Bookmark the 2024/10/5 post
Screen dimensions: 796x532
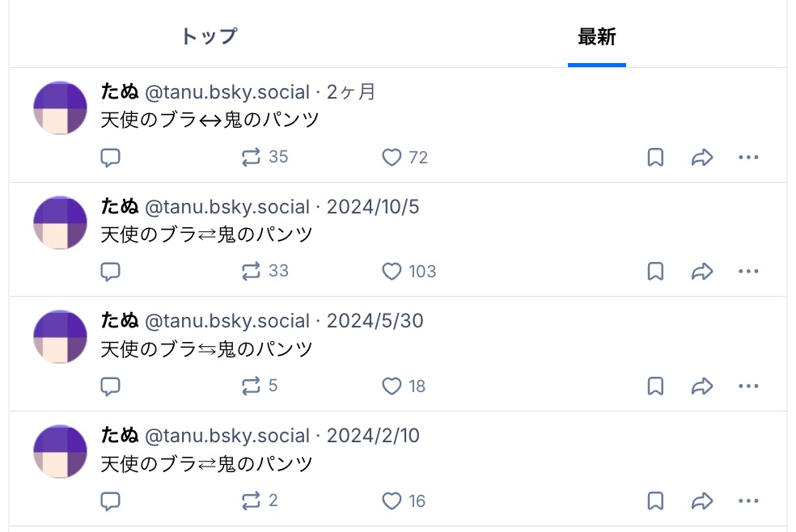(655, 272)
